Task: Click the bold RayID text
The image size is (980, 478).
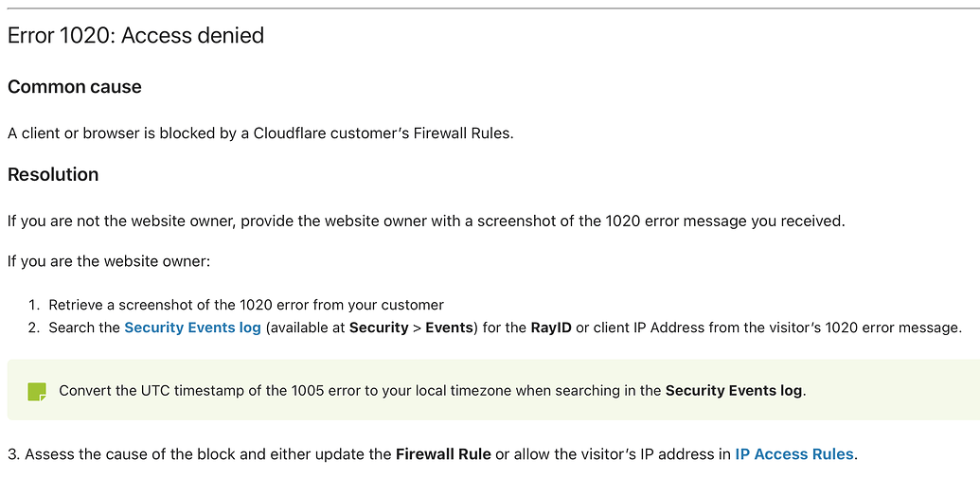Action: click(551, 328)
